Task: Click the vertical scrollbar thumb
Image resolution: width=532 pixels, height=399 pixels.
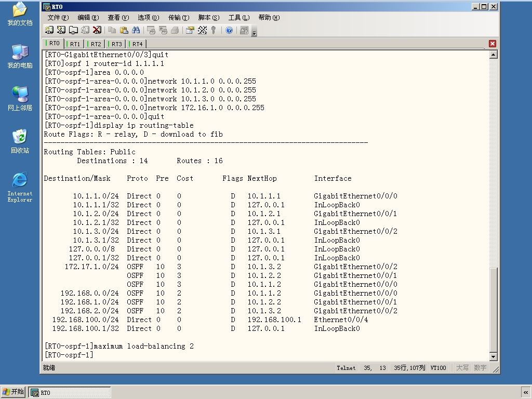Action: point(494,310)
